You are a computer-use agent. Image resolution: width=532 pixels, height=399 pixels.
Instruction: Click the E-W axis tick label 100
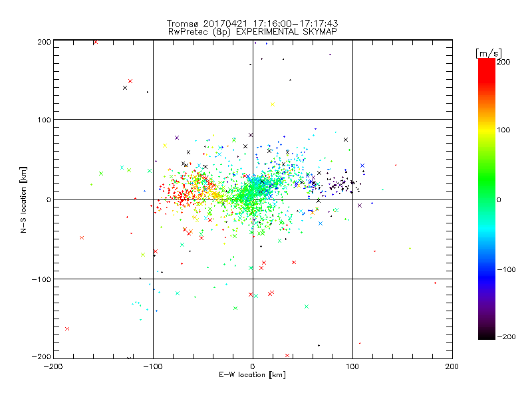tap(352, 366)
